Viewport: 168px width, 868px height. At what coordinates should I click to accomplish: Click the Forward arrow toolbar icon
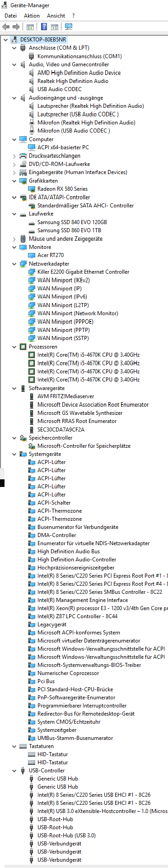click(16, 27)
